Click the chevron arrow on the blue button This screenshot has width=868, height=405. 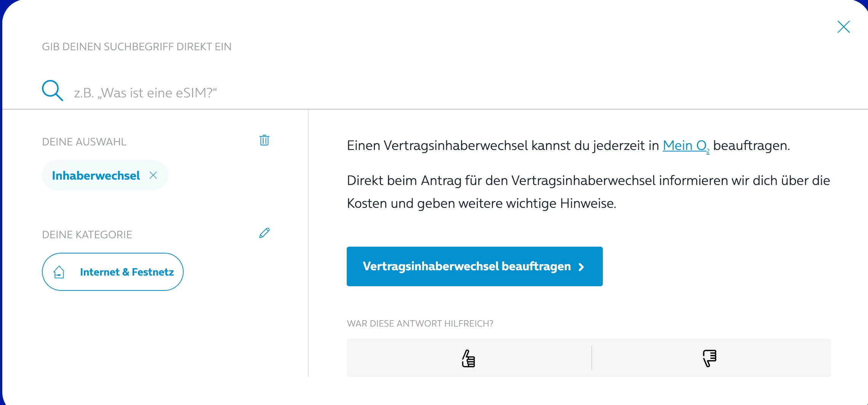581,267
